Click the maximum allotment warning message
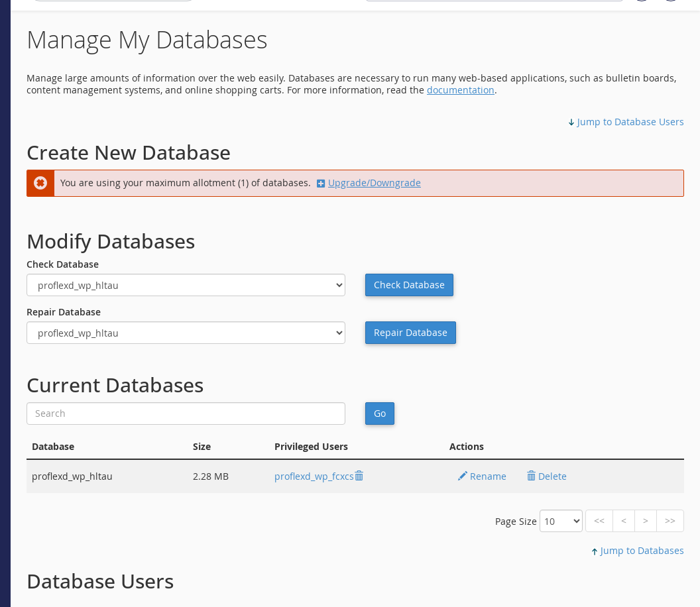The height and width of the screenshot is (607, 700). tap(185, 183)
